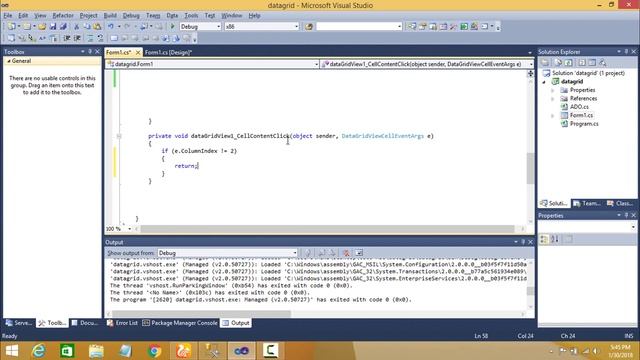
Task: Click the New Project icon
Action: pos(12,27)
